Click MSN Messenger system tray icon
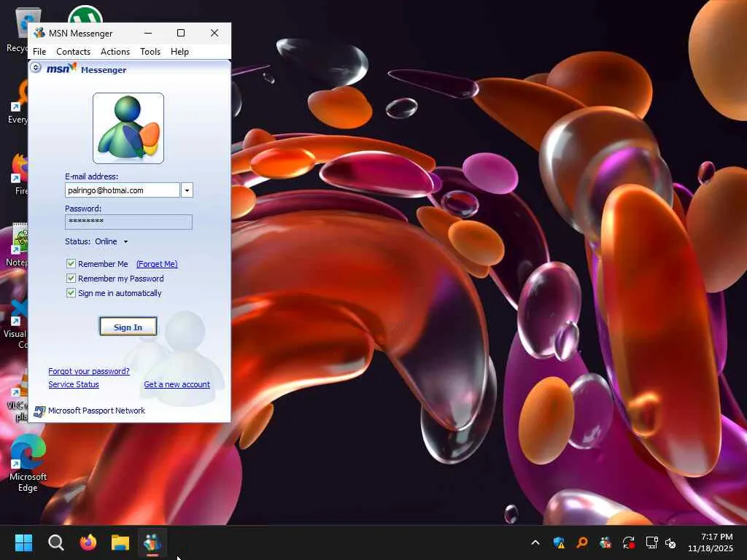747x560 pixels. coord(605,542)
